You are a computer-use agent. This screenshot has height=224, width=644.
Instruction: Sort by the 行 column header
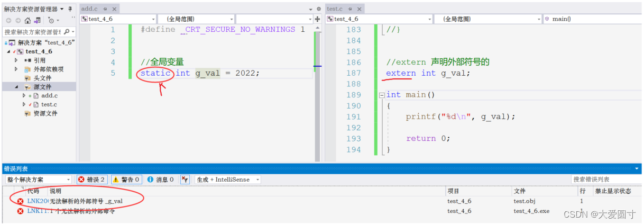click(x=582, y=191)
